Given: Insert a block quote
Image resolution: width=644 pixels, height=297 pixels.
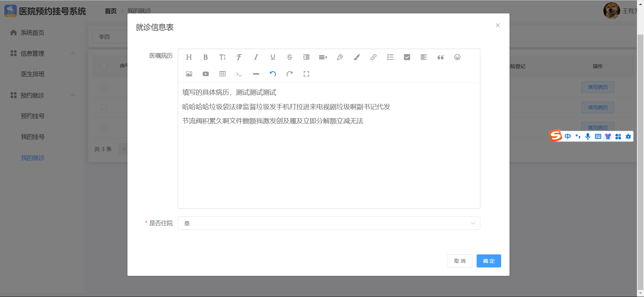Looking at the screenshot, I should [440, 57].
